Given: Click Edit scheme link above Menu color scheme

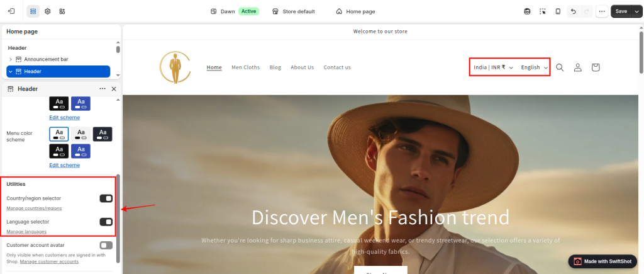Looking at the screenshot, I should pos(65,118).
